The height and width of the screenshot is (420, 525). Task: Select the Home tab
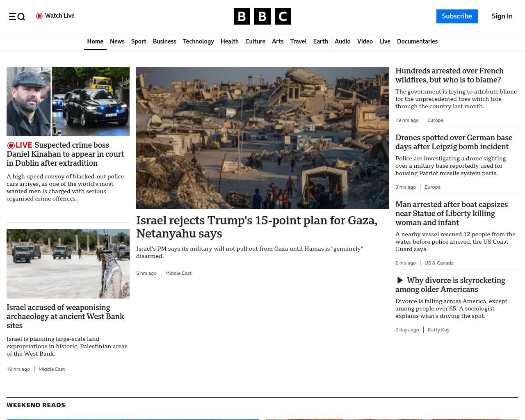coord(95,41)
